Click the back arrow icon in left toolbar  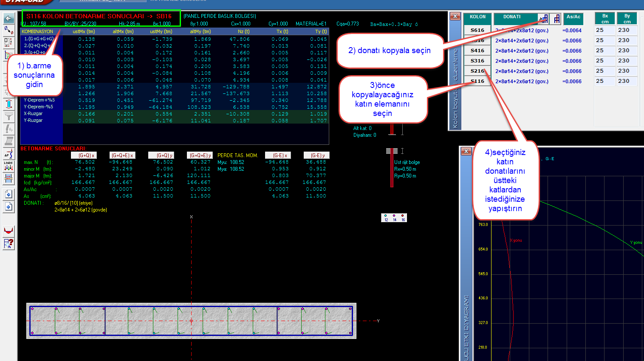[8, 19]
